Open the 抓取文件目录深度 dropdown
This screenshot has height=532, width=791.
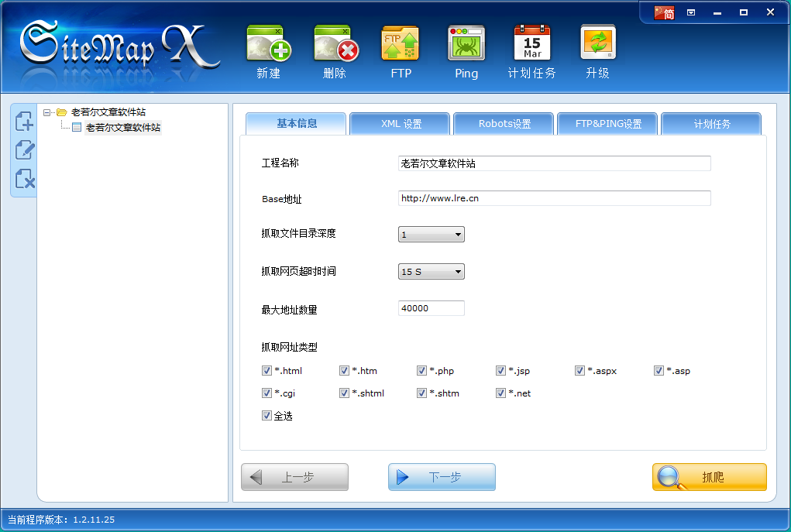432,235
